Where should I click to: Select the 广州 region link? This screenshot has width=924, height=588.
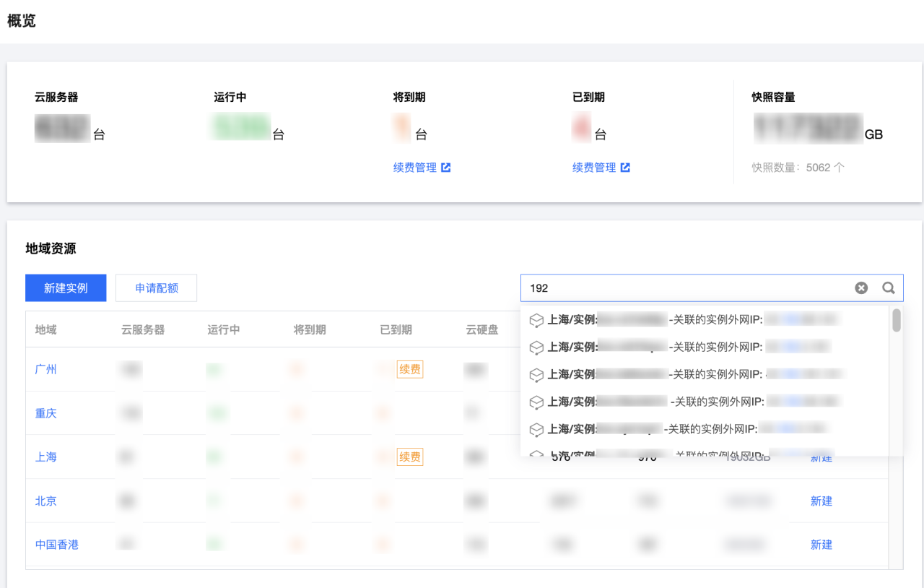pos(45,369)
